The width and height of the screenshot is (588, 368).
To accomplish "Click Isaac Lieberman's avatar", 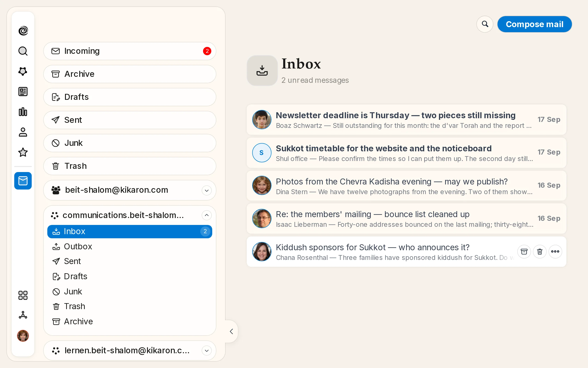I will 262,218.
